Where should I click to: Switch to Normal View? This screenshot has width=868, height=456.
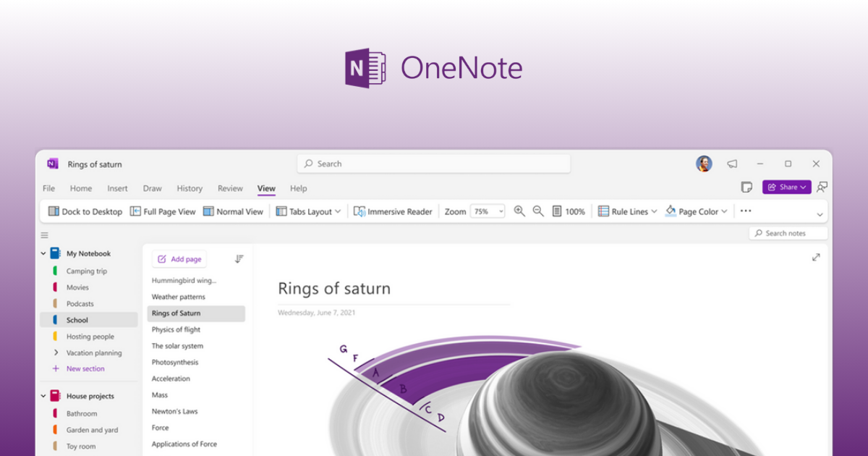tap(233, 211)
